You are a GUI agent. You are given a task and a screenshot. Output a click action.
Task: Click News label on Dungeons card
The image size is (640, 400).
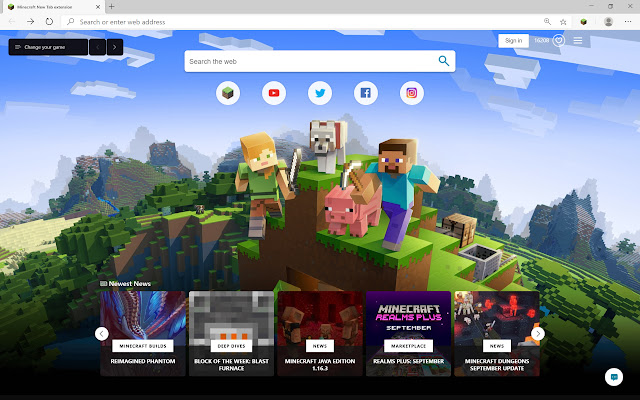tap(497, 346)
